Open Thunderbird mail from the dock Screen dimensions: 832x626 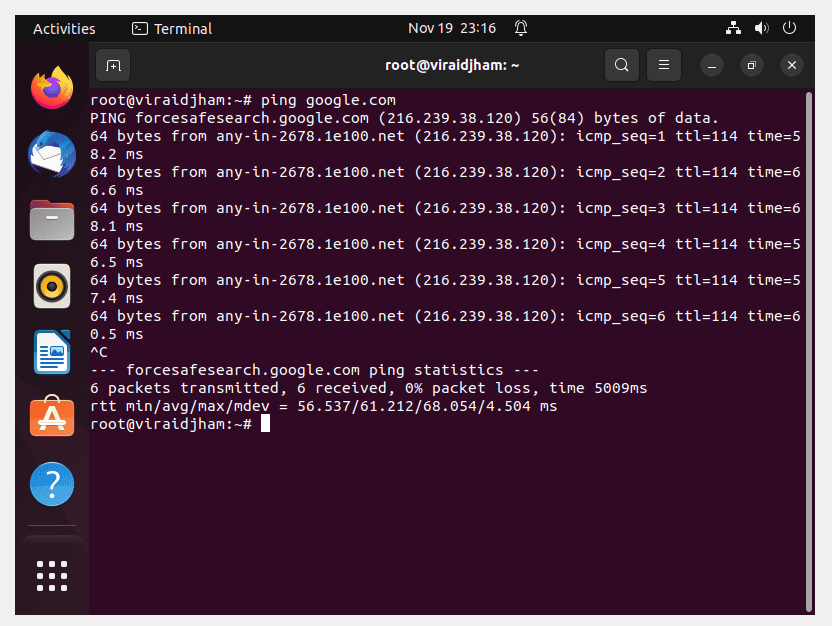coord(52,154)
